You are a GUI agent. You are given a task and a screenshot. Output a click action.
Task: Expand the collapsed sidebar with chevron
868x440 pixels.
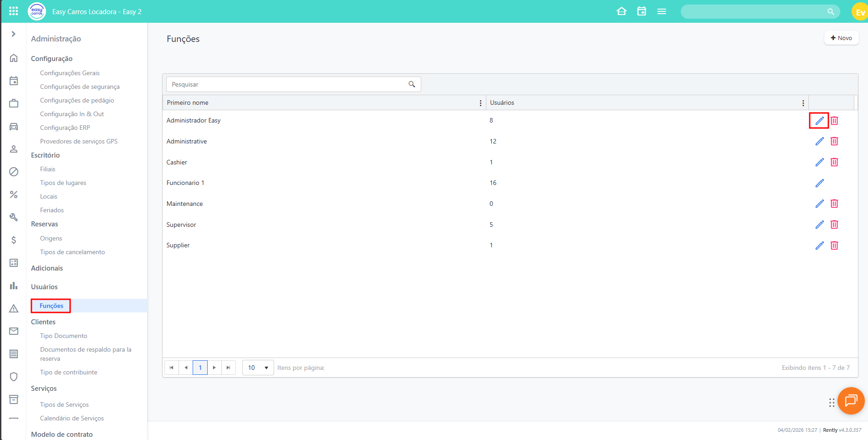coord(14,34)
